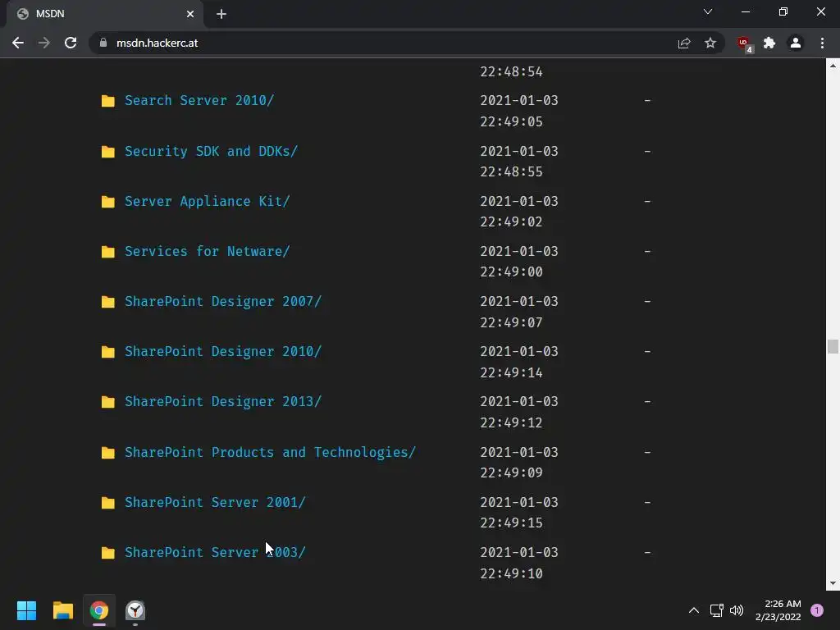
Task: Click folder icon beside SharePoint Server 2003
Action: click(108, 552)
